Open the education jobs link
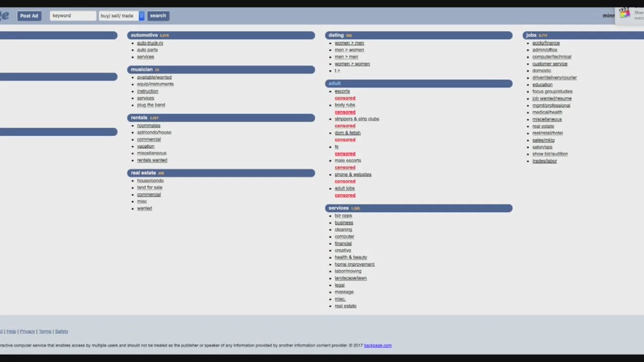 click(542, 84)
